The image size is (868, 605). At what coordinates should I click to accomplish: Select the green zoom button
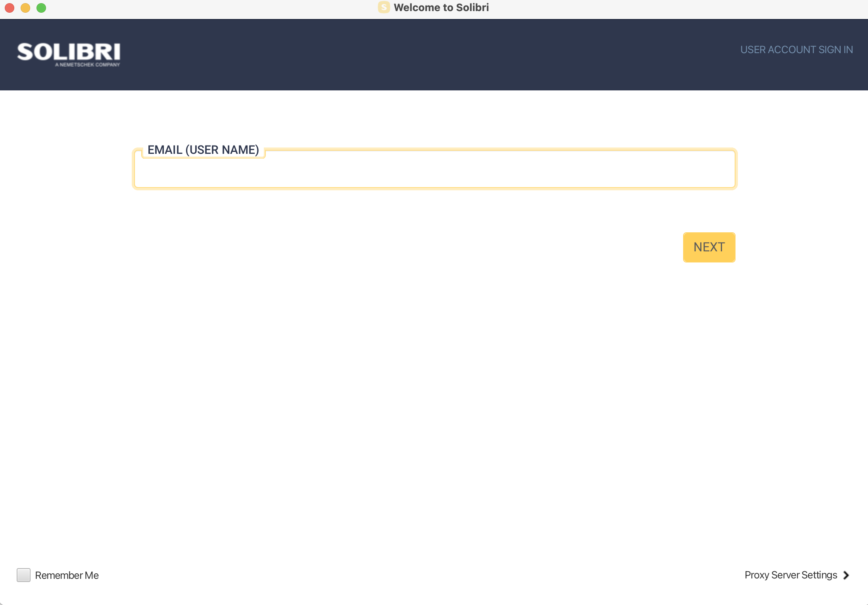coord(41,8)
